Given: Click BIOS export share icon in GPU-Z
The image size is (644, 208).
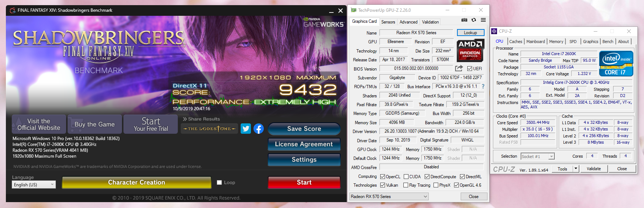Looking at the screenshot, I should click(459, 68).
